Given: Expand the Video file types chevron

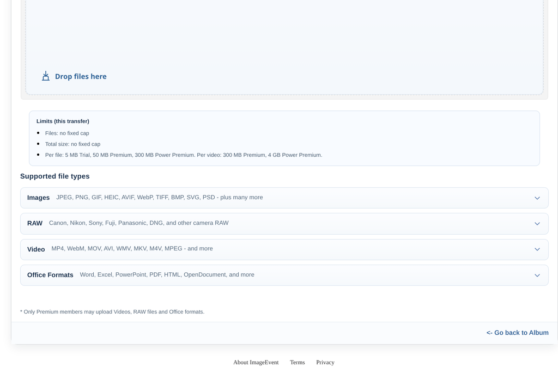Looking at the screenshot, I should (x=537, y=249).
